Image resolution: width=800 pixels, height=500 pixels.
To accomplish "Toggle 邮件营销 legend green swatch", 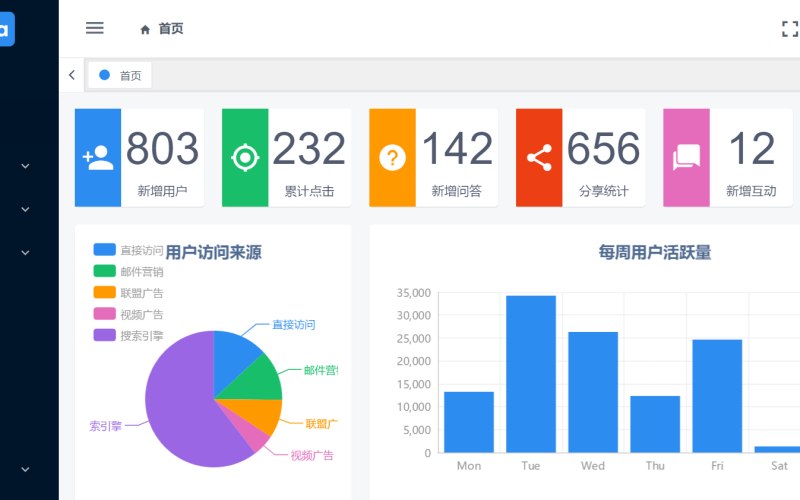I will pos(105,271).
